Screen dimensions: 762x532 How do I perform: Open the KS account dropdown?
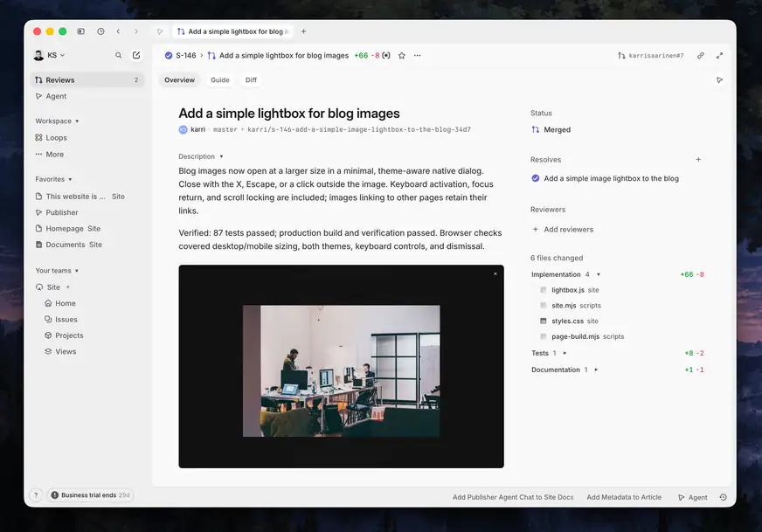(x=50, y=55)
